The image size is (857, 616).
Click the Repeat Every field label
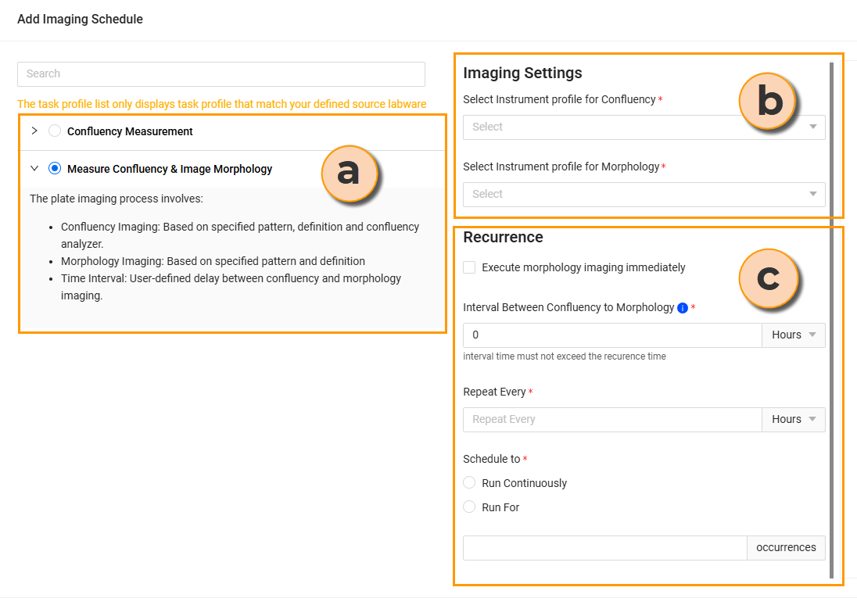494,392
